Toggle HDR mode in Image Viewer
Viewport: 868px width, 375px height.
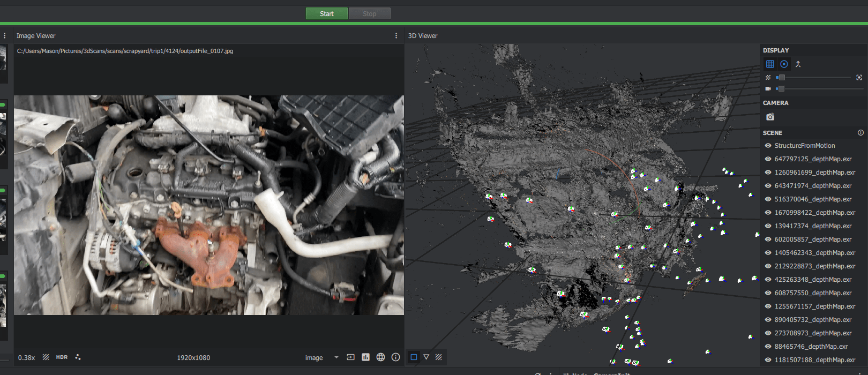click(62, 357)
